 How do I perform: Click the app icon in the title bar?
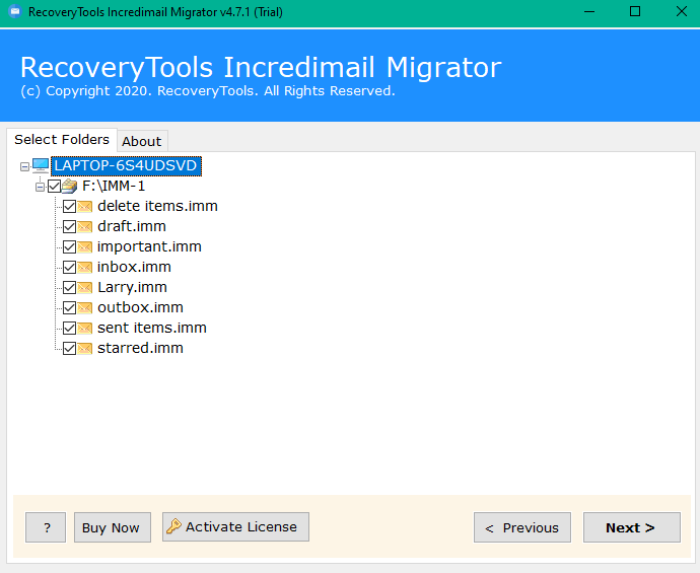click(x=15, y=12)
